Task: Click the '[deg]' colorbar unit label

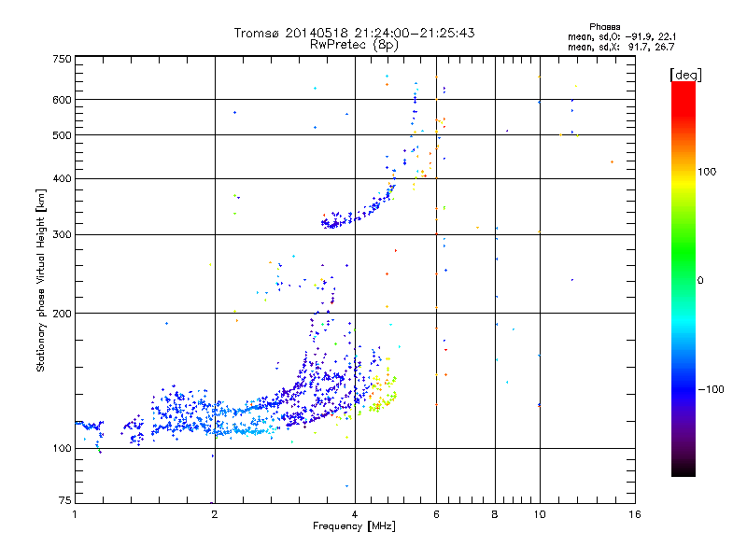Action: [x=685, y=75]
